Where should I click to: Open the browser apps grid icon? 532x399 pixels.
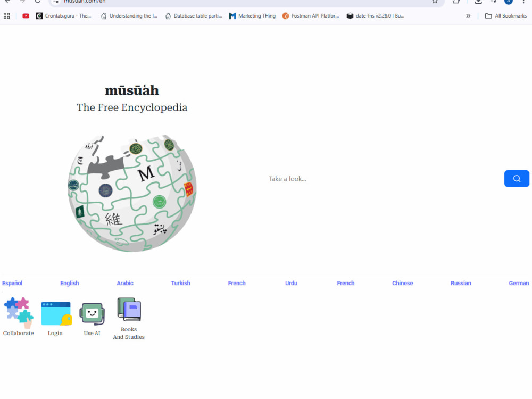tap(6, 16)
